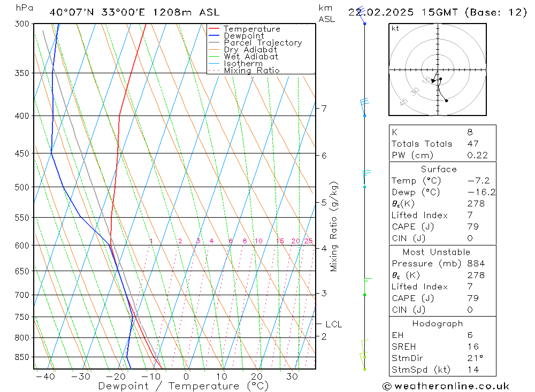Click the 300 hPa pressure axis label
This screenshot has width=535, height=392.
(22, 24)
